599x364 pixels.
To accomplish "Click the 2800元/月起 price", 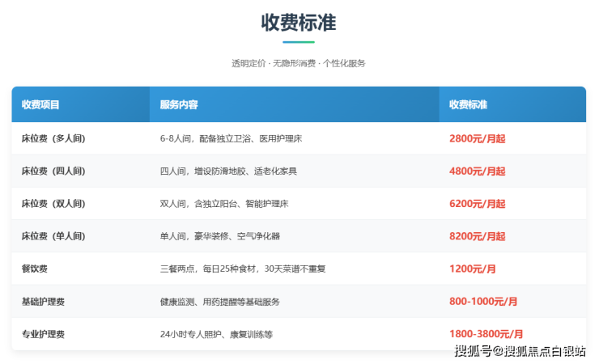I will pyautogui.click(x=477, y=138).
